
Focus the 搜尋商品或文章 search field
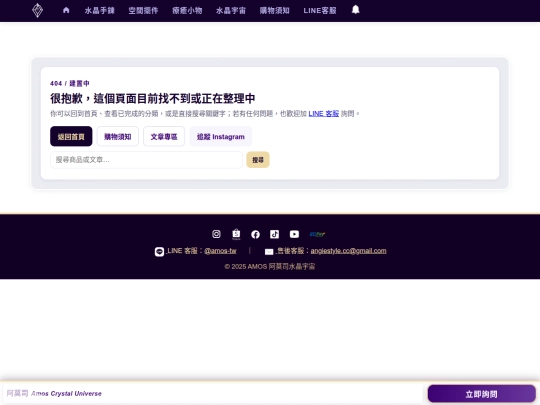(146, 160)
